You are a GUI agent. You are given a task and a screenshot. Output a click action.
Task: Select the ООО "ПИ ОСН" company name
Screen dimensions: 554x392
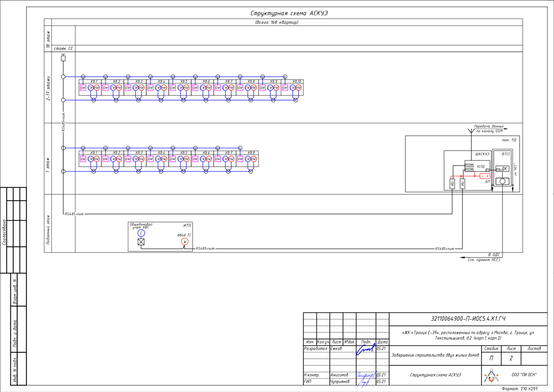tap(524, 375)
